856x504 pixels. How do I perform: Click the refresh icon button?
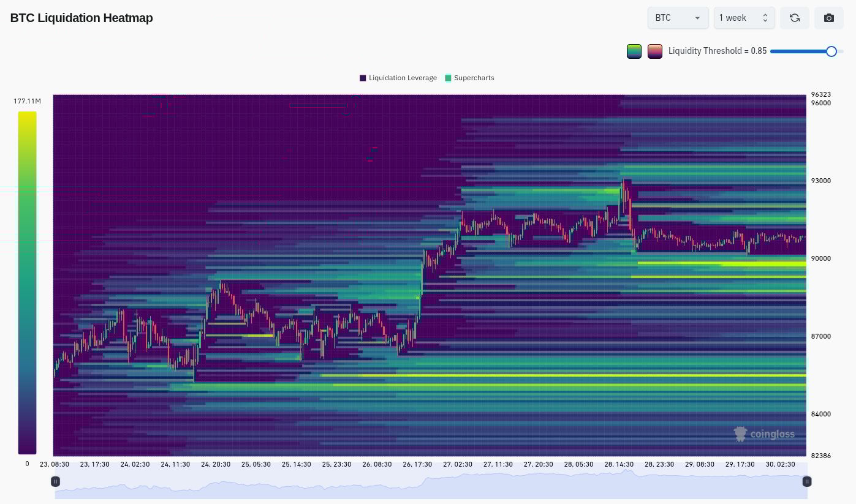point(794,18)
